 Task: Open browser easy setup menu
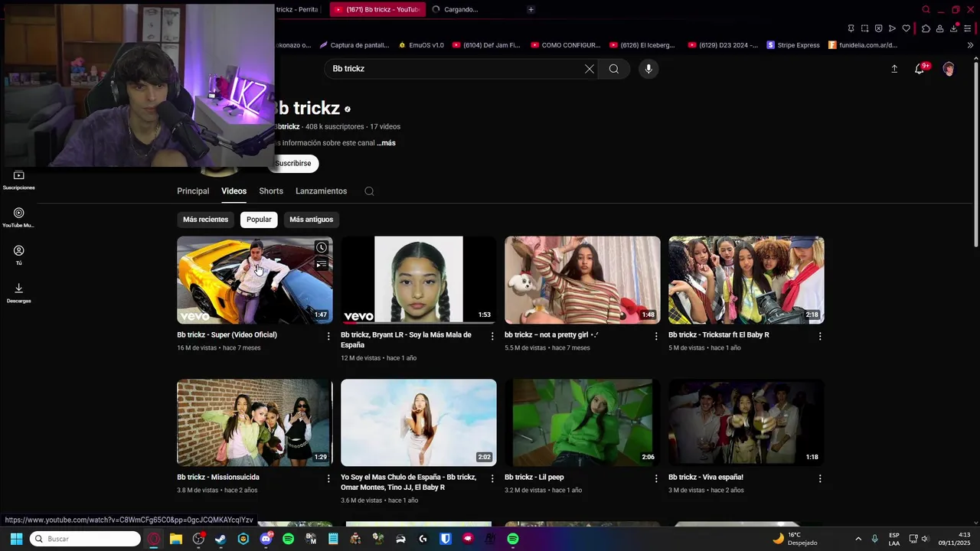[968, 28]
